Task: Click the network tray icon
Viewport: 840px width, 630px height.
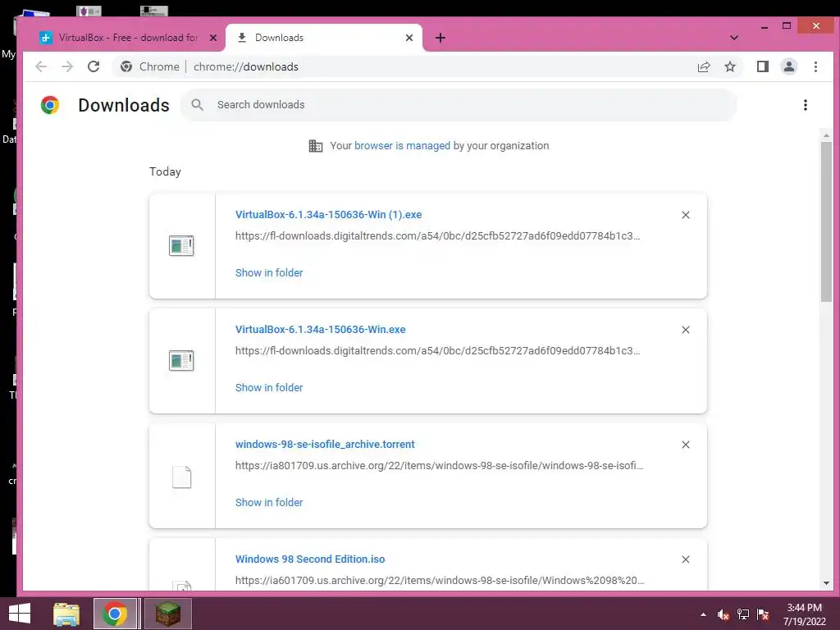Action: [x=743, y=614]
